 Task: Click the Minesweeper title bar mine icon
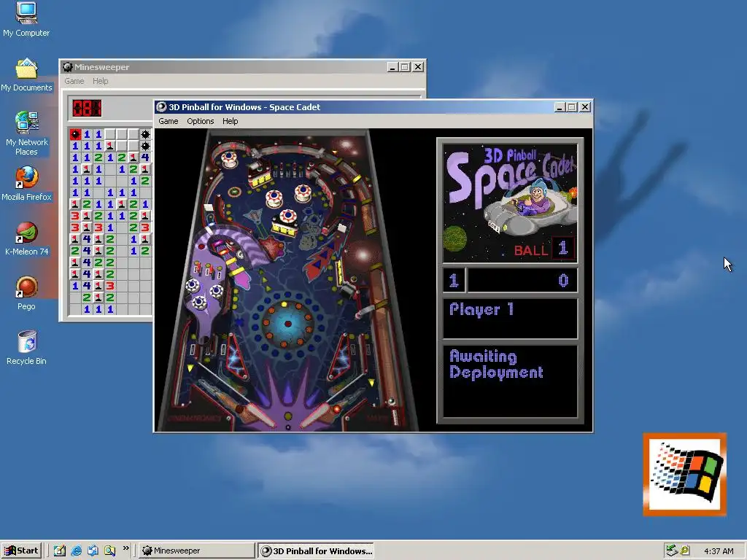pos(68,67)
